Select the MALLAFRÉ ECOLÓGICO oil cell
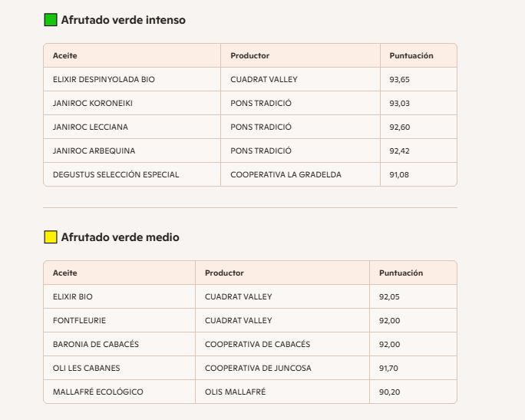This screenshot has width=525, height=420. point(98,392)
